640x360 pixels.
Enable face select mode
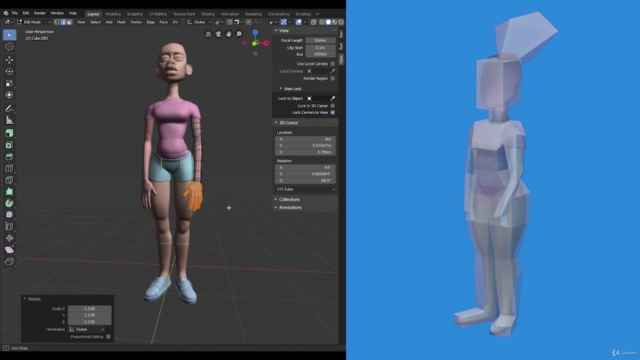click(69, 22)
